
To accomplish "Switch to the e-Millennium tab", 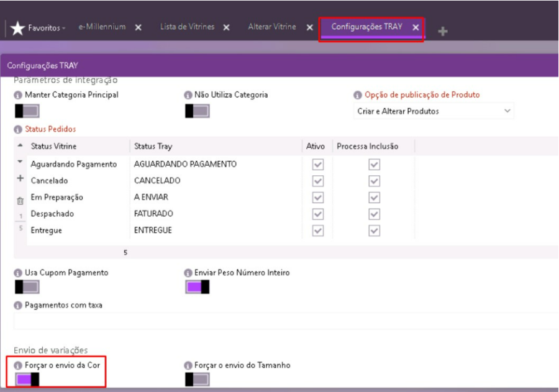I will pyautogui.click(x=102, y=27).
